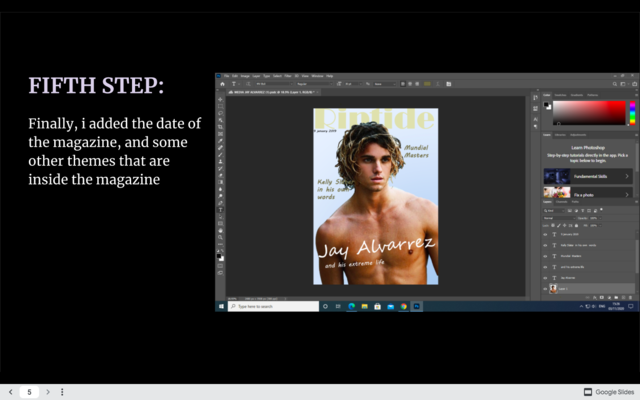Click the foreground color swatch in Color panel
Viewport: 640px width, 400px height.
coord(546,105)
